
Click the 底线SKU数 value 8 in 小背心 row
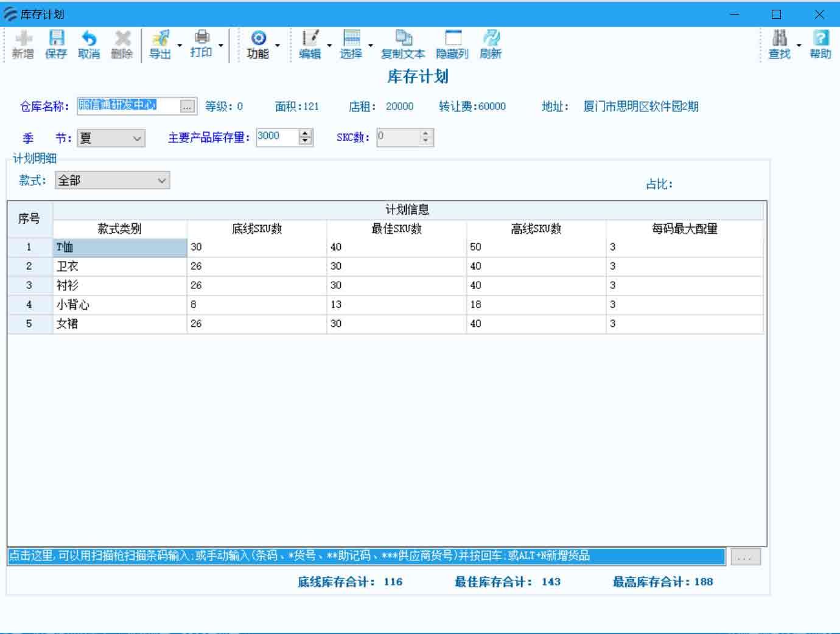[257, 305]
